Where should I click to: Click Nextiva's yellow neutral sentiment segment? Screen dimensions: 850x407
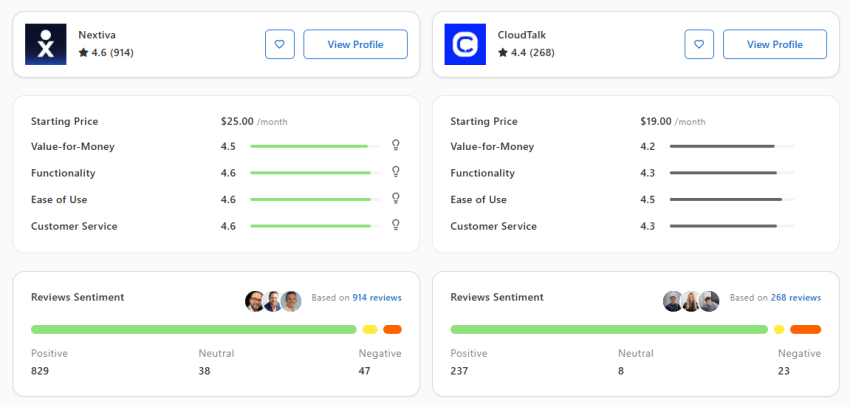click(370, 330)
